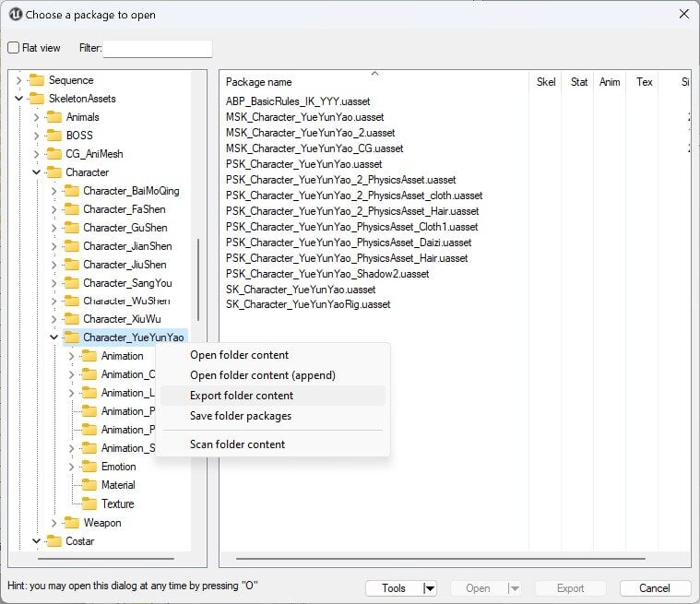Select PSK_Character_YueYunYao_2_PhysicsAsset.uasset
The width and height of the screenshot is (700, 604).
[x=340, y=180]
